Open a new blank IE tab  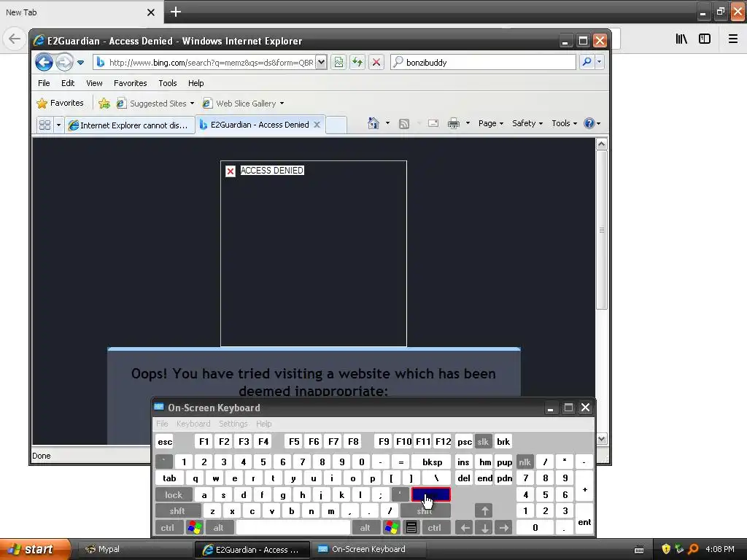pos(336,125)
